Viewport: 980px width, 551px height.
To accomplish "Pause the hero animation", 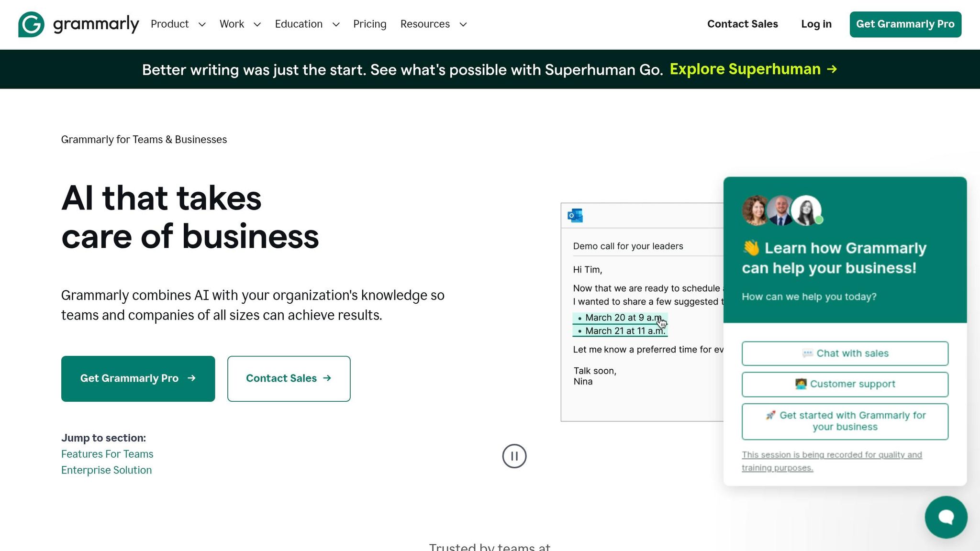I will [x=514, y=456].
